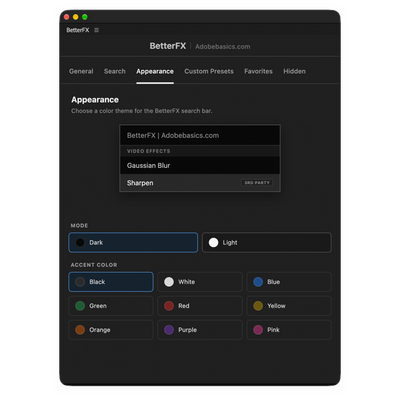Select Dark mode option
The width and height of the screenshot is (400, 400).
coord(133,242)
